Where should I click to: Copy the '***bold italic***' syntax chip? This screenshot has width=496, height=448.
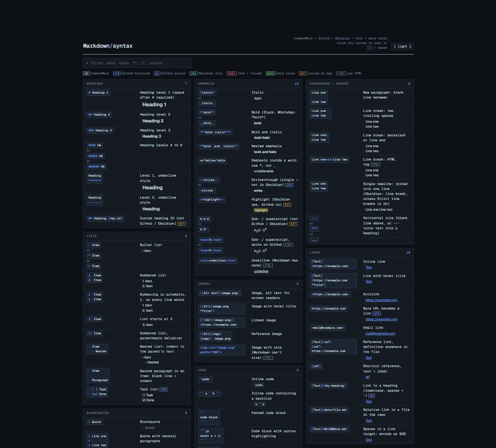pos(215,132)
